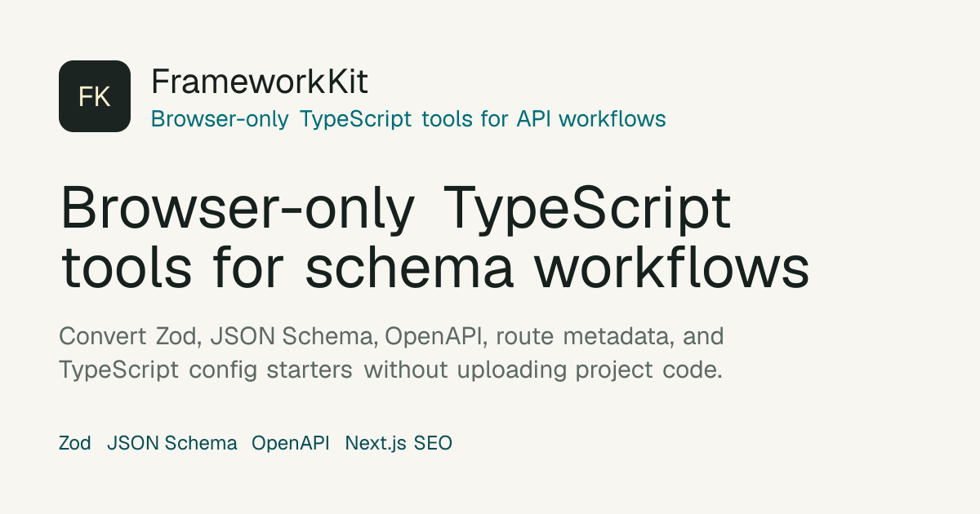This screenshot has height=514, width=980.
Task: Click the headline 'Browser-only TypeScript tools for schema workflows'
Action: 434,238
